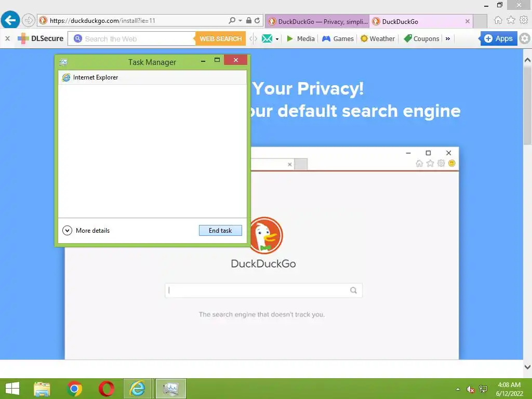532x399 pixels.
Task: Open DLSecure toolbar settings gear
Action: pyautogui.click(x=525, y=38)
